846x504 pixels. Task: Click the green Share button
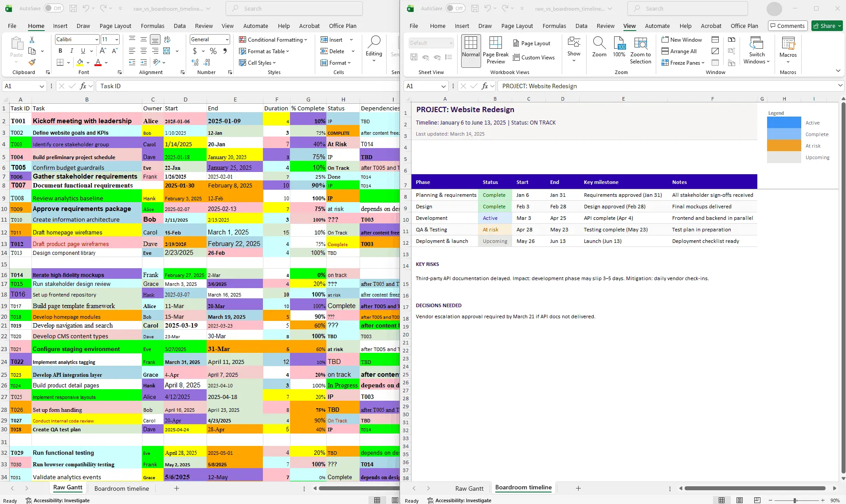click(x=826, y=26)
